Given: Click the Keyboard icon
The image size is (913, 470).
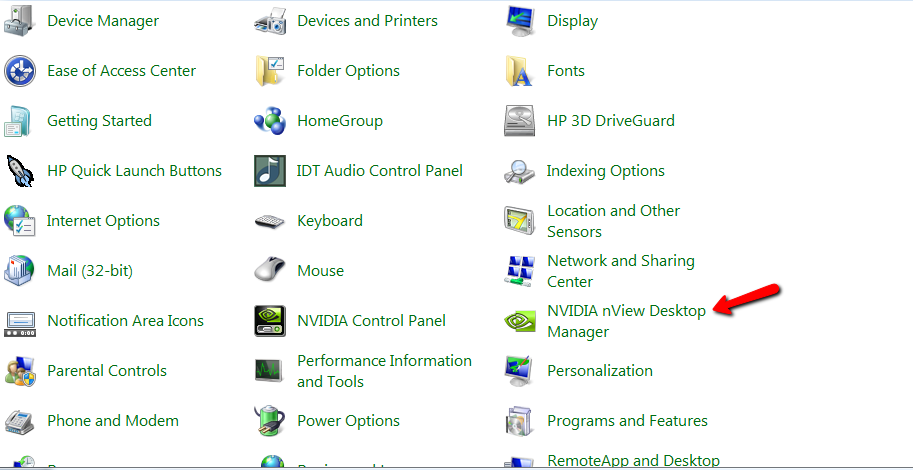Looking at the screenshot, I should point(270,221).
